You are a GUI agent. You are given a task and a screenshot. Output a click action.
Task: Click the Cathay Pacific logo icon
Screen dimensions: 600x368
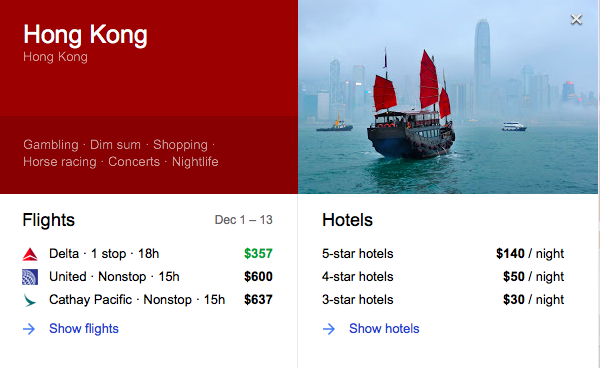click(30, 300)
